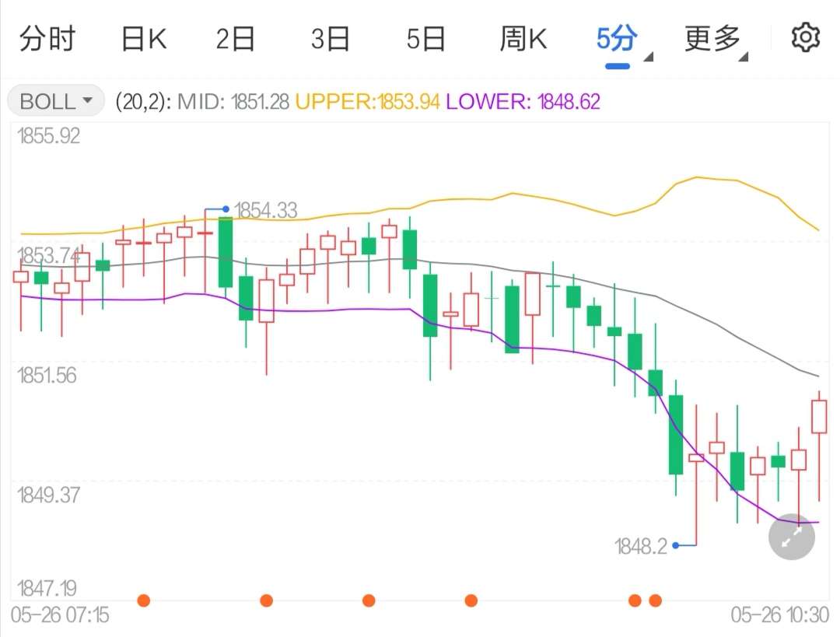Screen dimensions: 840x637
Task: Expand chart to fullscreen with arrows icon
Action: click(x=791, y=537)
